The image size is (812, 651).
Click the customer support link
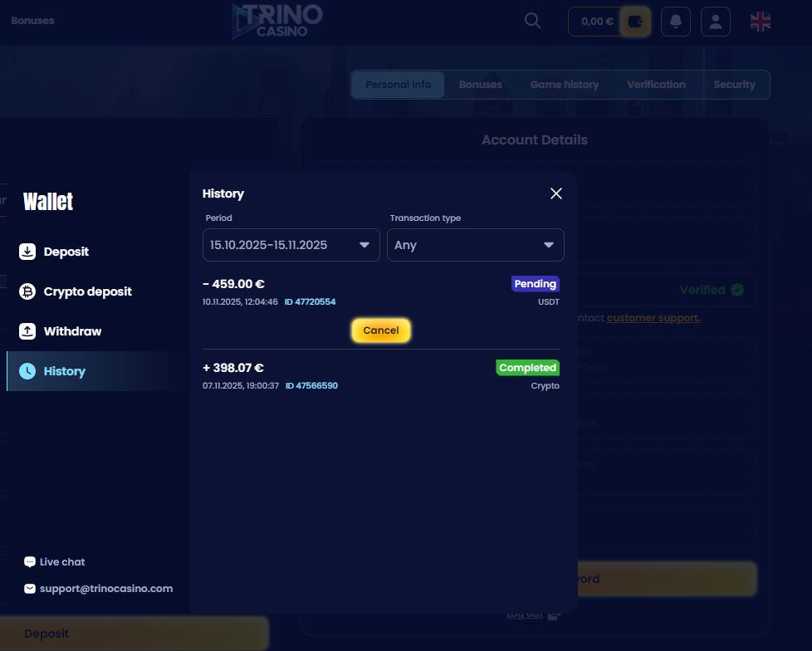tap(653, 318)
